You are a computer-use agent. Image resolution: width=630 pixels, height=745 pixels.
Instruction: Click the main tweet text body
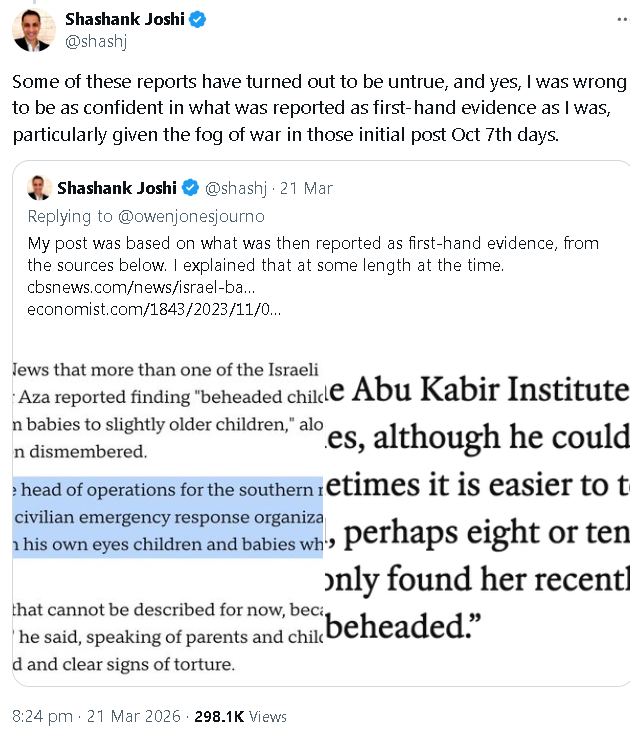tap(319, 108)
